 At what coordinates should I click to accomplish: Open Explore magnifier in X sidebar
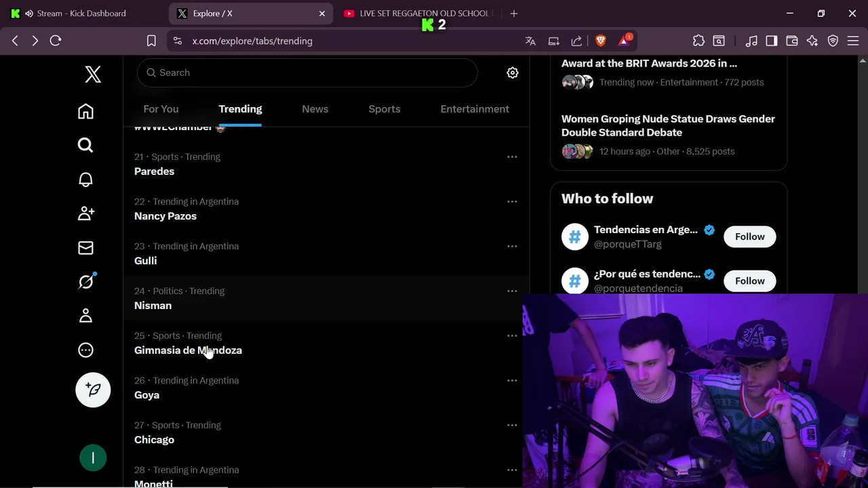(x=85, y=145)
